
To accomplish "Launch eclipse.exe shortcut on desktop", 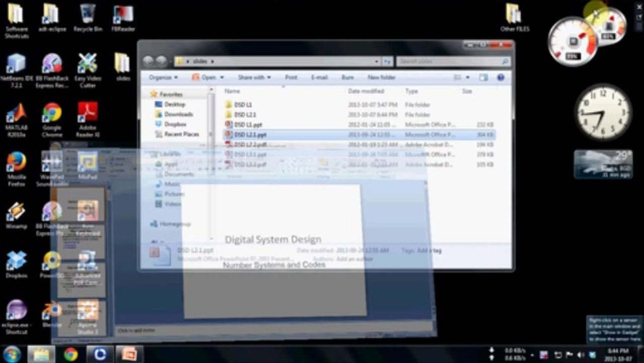I will [17, 317].
